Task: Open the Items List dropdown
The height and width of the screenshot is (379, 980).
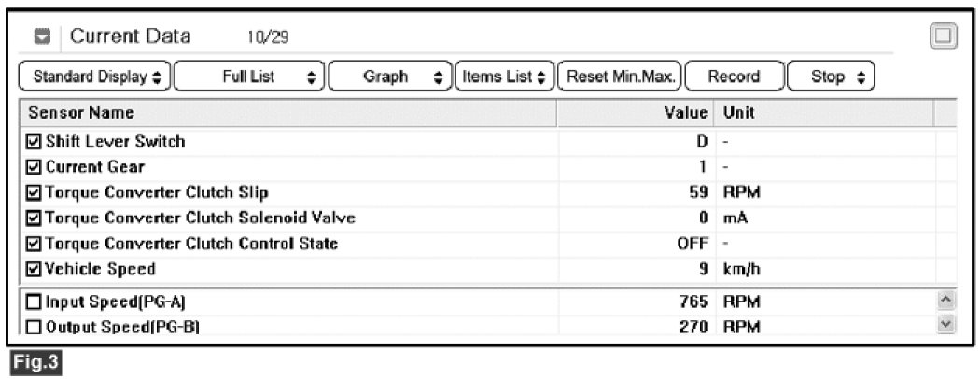Action: (504, 77)
